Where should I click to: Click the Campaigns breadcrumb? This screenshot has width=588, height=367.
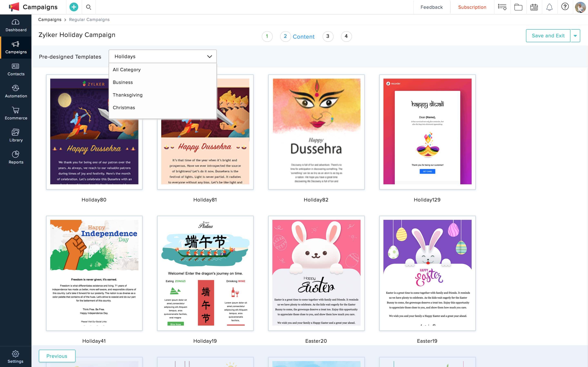[x=50, y=20]
